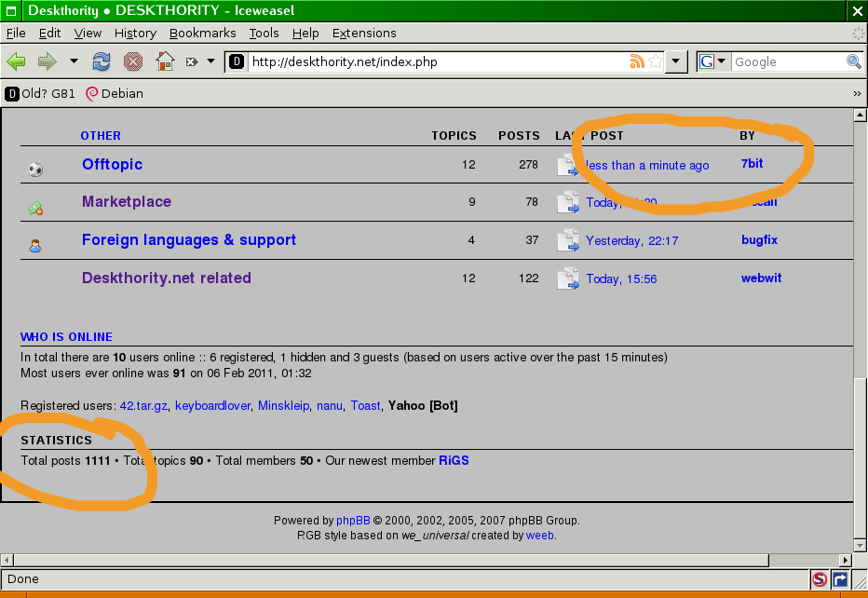Open the Bookmarks menu

point(202,33)
